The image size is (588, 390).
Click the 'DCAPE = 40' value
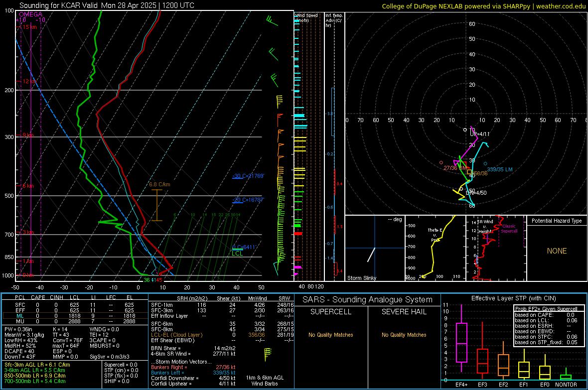[19, 351]
